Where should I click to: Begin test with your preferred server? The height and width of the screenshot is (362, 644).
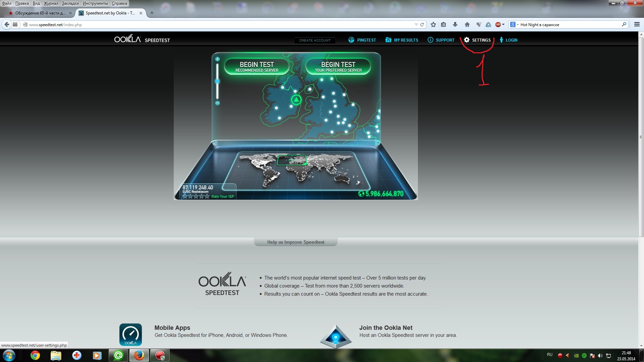(x=338, y=66)
